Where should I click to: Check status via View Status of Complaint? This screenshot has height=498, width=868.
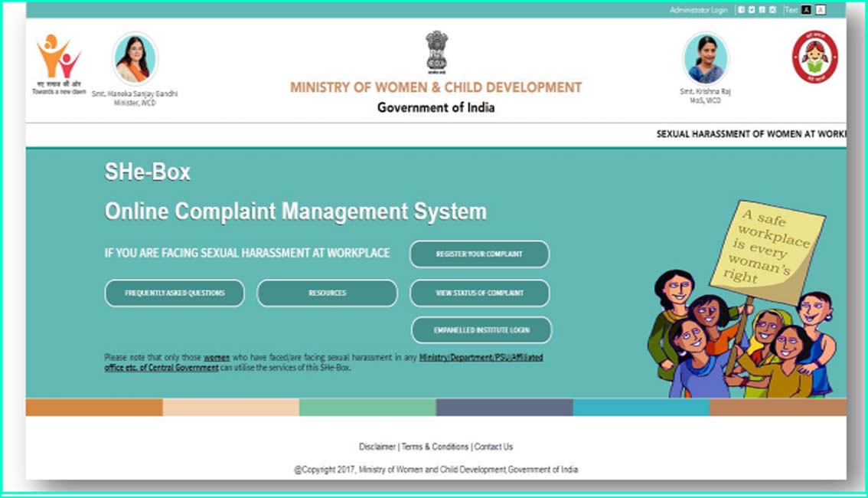point(479,293)
